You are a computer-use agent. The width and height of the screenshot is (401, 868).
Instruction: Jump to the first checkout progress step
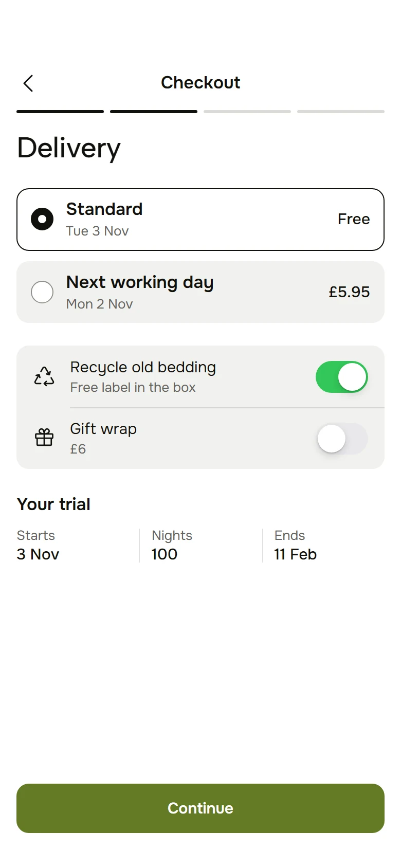(60, 112)
